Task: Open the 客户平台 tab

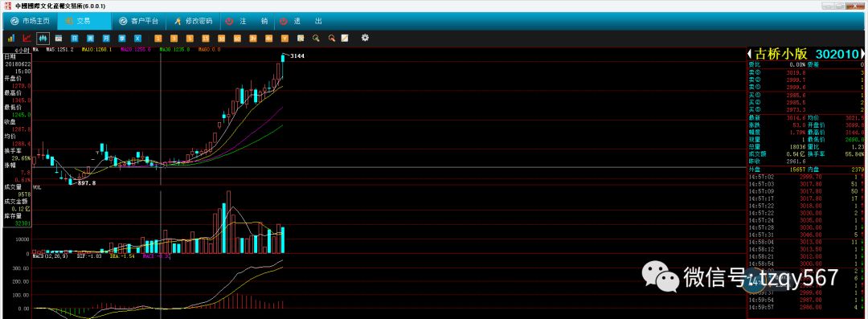Action: coord(139,21)
